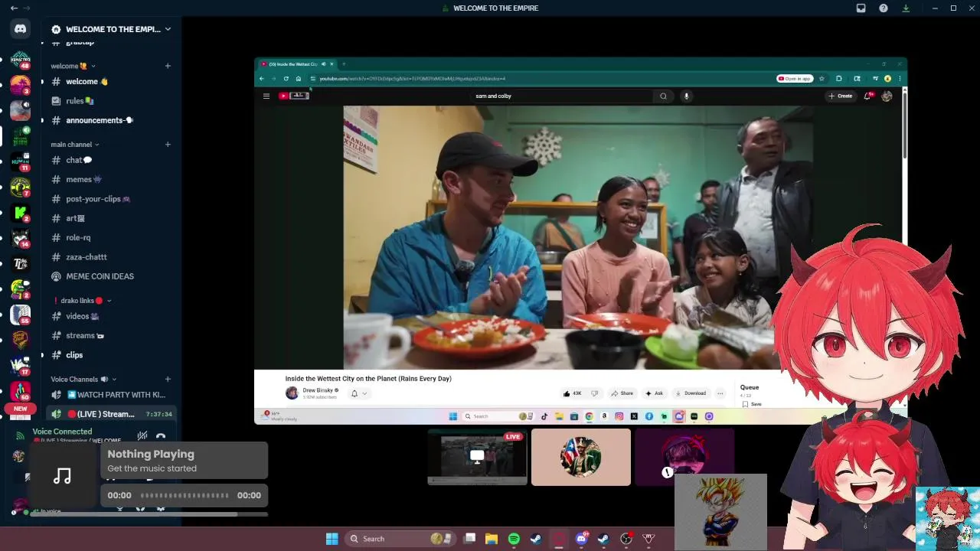Screen dimensions: 980x551
Task: Open the Discord inbox icon in title bar
Action: [861, 8]
